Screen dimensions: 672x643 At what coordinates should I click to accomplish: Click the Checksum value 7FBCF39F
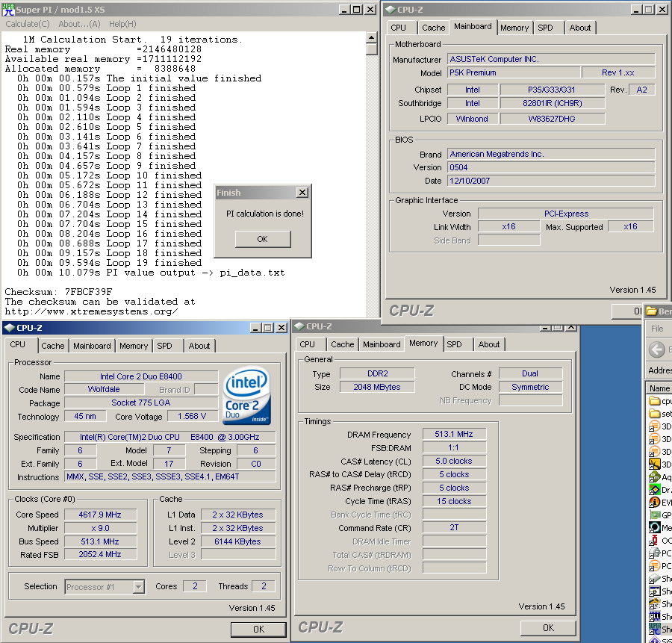tap(88, 292)
